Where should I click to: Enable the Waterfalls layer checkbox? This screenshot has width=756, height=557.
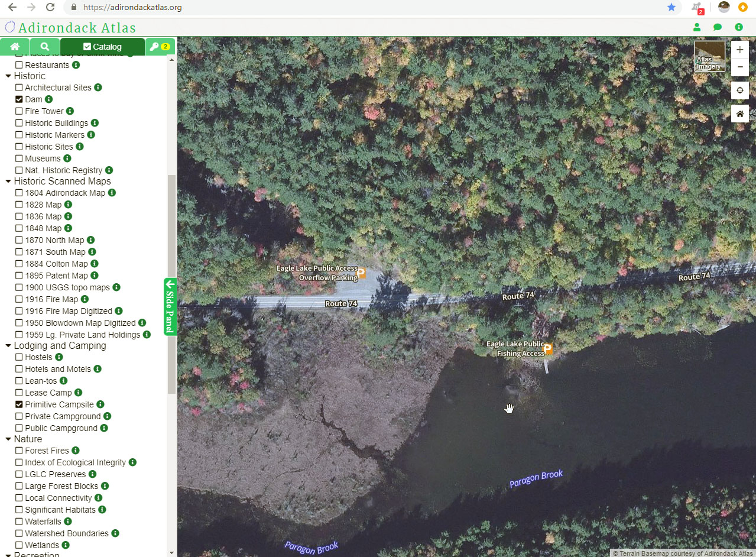click(19, 522)
